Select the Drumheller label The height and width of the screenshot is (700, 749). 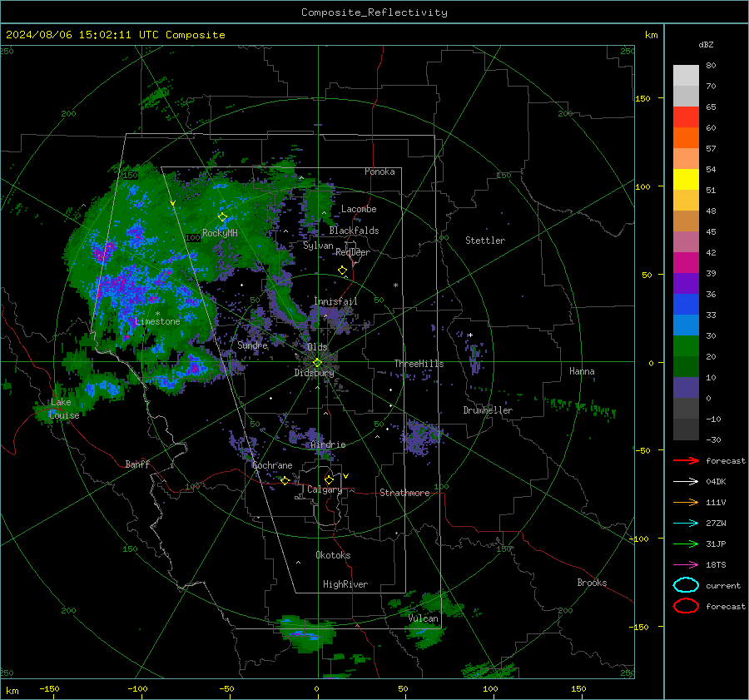(x=488, y=410)
